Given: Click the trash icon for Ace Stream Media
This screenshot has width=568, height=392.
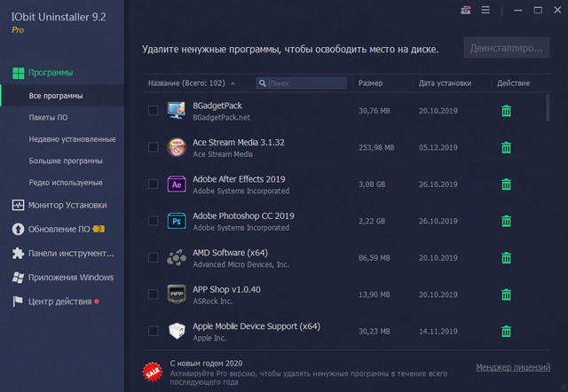Looking at the screenshot, I should tap(506, 147).
